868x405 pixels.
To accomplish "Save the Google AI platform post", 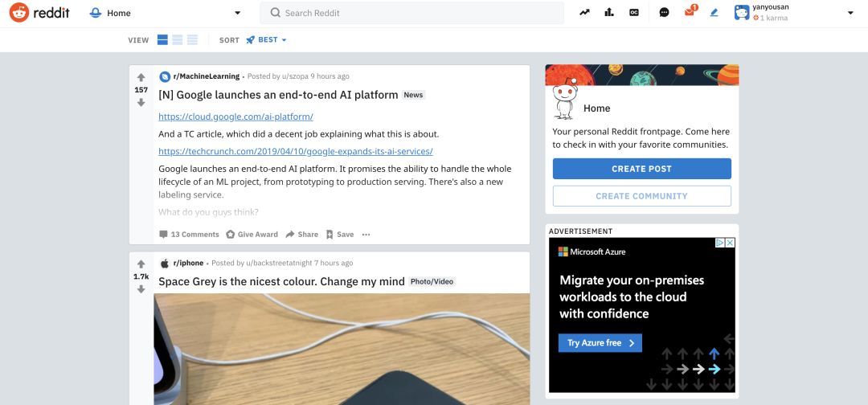I will pos(340,235).
